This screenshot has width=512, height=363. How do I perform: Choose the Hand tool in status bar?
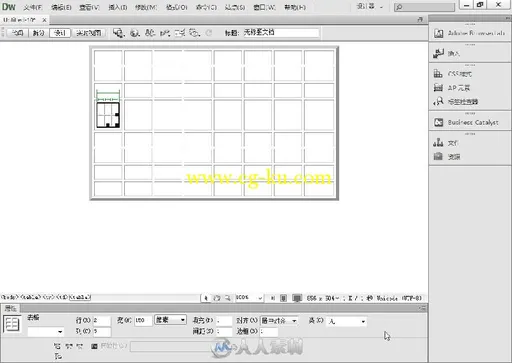217,298
